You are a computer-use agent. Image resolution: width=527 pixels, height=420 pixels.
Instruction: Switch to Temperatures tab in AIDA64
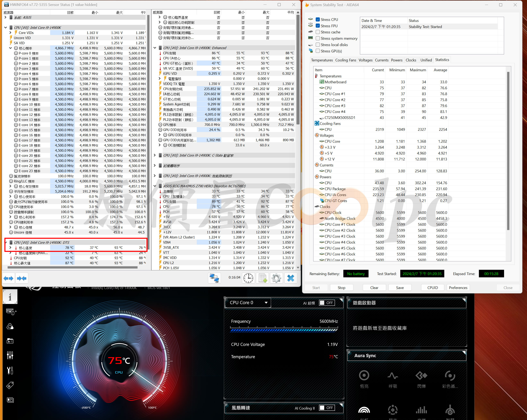pyautogui.click(x=322, y=60)
